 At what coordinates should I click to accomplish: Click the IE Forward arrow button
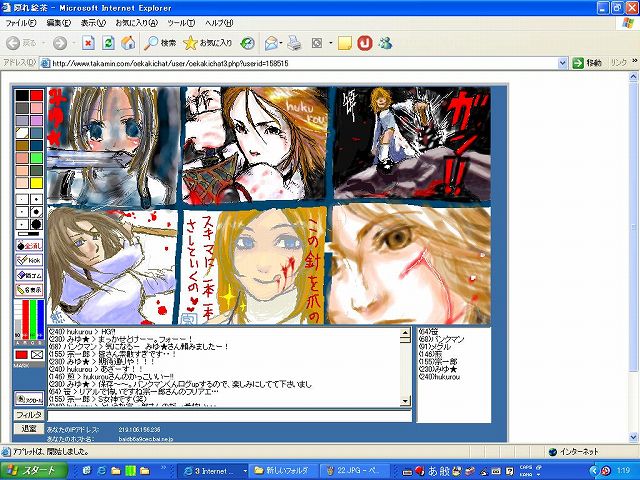(x=60, y=43)
